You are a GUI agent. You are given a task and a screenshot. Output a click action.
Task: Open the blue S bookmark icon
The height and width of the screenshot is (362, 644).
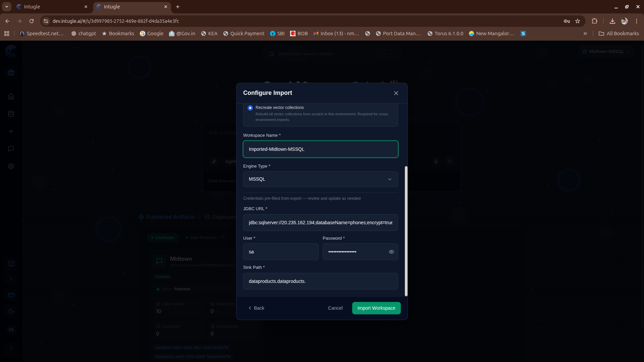523,34
